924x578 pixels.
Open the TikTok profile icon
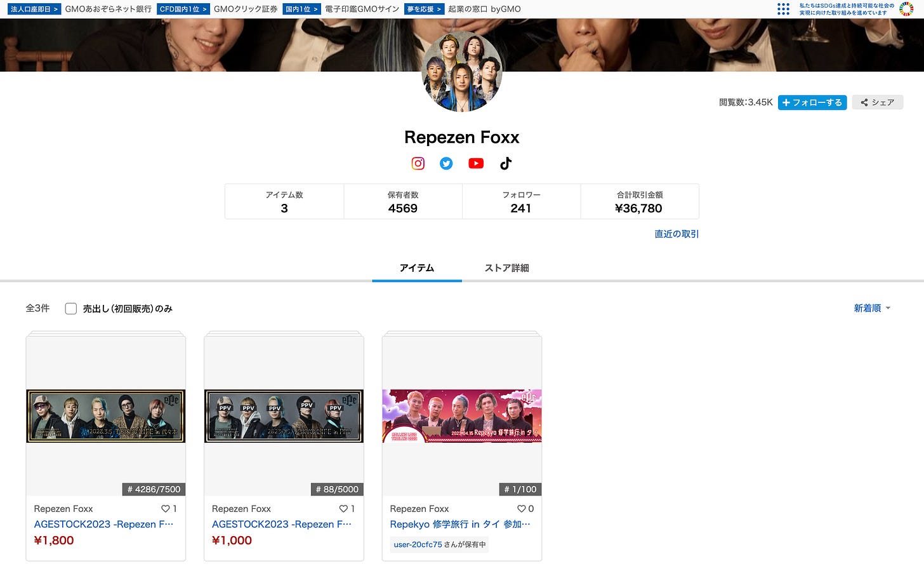[x=506, y=163]
